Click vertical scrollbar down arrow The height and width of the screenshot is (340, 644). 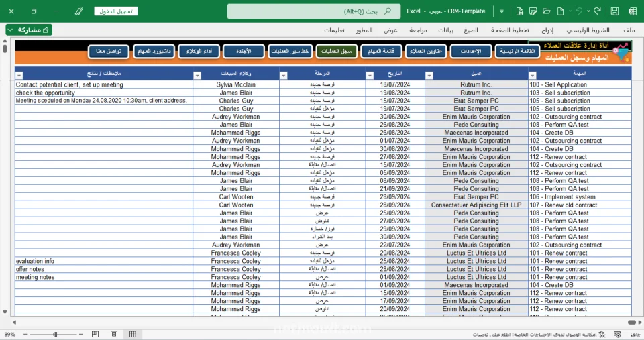tap(5, 312)
